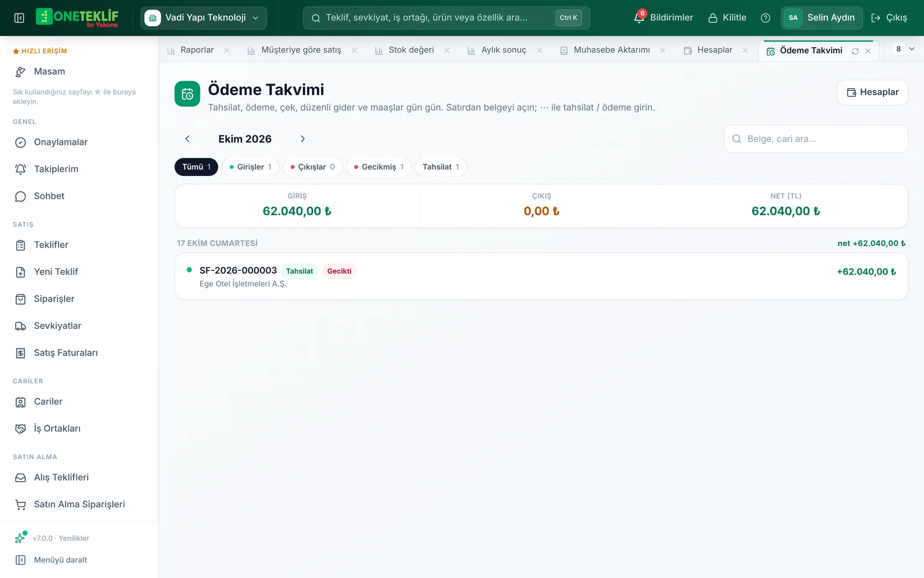The width and height of the screenshot is (924, 578).
Task: Open the help question mark icon
Action: [765, 18]
